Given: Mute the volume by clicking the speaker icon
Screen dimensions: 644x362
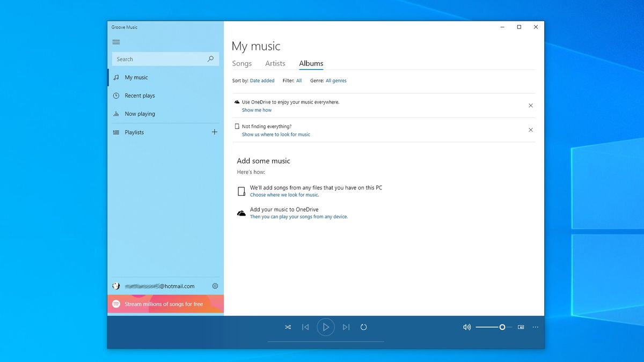Looking at the screenshot, I should [x=467, y=327].
